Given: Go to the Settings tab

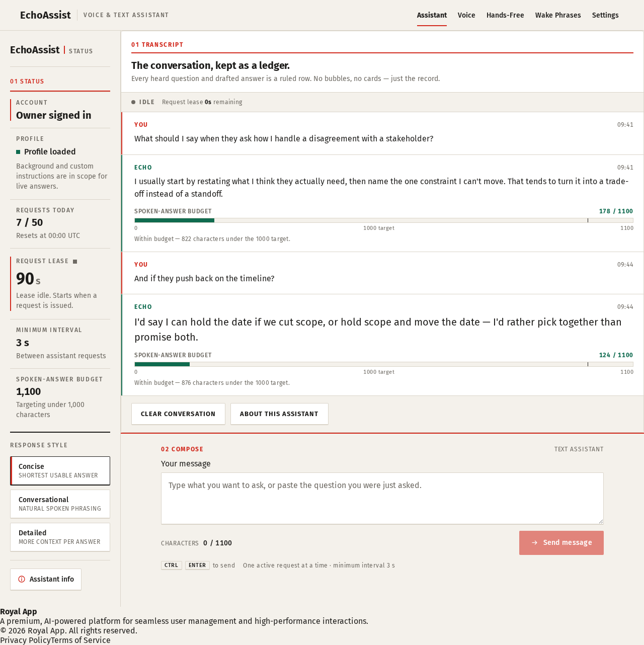Looking at the screenshot, I should (x=605, y=15).
